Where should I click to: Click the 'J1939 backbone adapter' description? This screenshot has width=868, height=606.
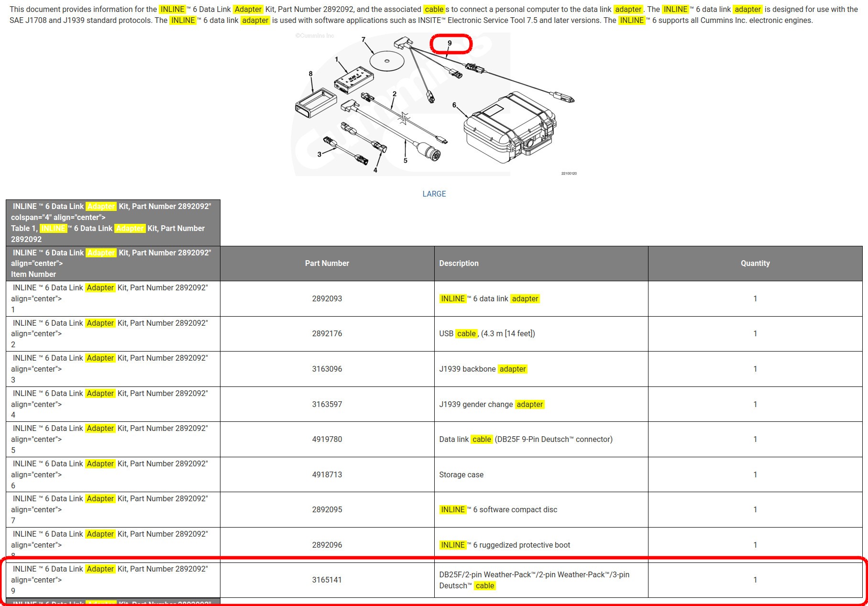(483, 369)
